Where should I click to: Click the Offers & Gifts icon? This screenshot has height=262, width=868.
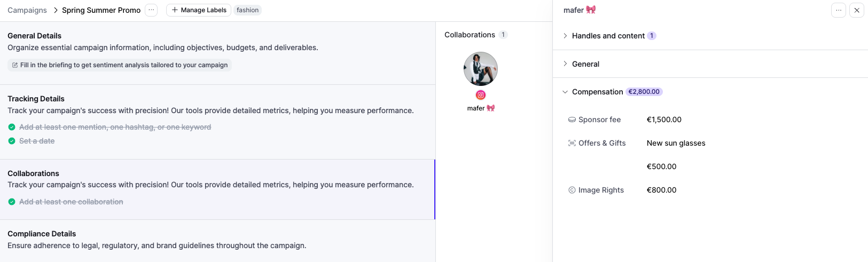click(572, 144)
